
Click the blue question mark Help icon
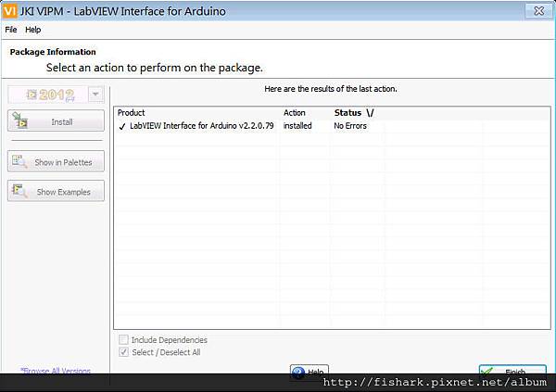(298, 372)
